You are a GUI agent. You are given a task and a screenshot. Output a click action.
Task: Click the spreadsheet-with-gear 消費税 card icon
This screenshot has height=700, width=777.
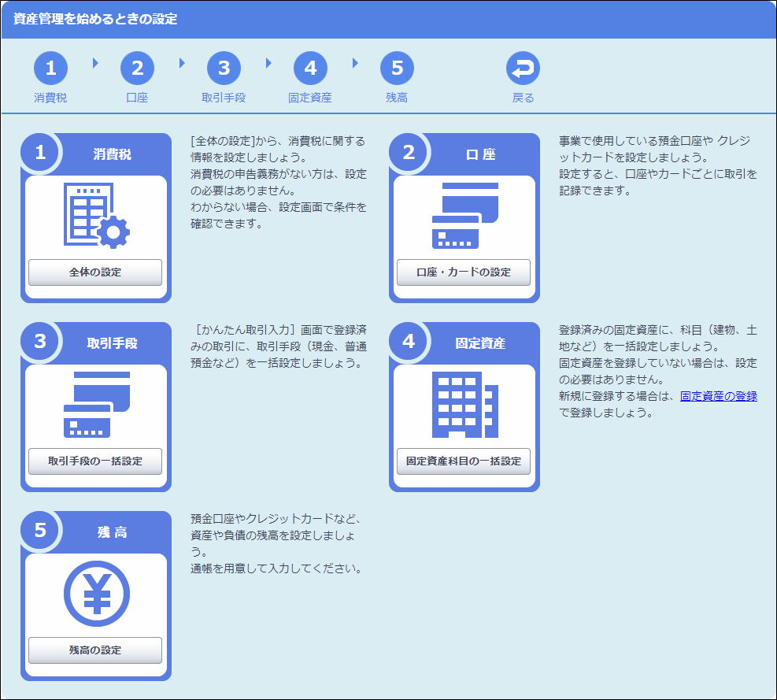(96, 216)
